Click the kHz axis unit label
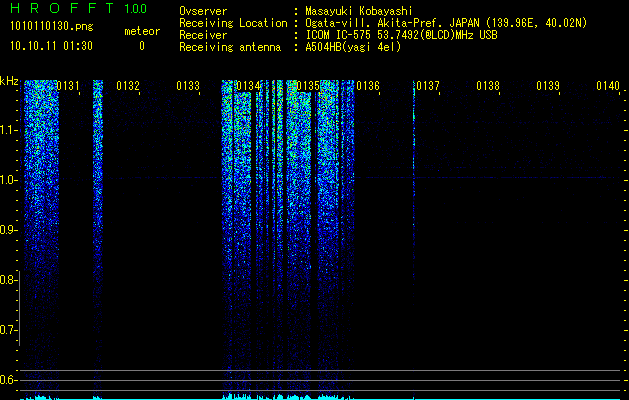This screenshot has width=629, height=400. tap(9, 81)
